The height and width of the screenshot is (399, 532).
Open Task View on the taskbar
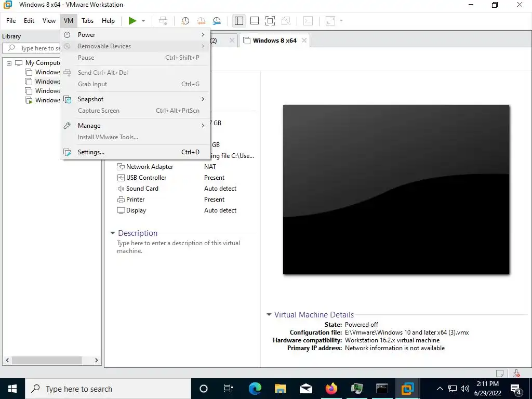point(229,389)
